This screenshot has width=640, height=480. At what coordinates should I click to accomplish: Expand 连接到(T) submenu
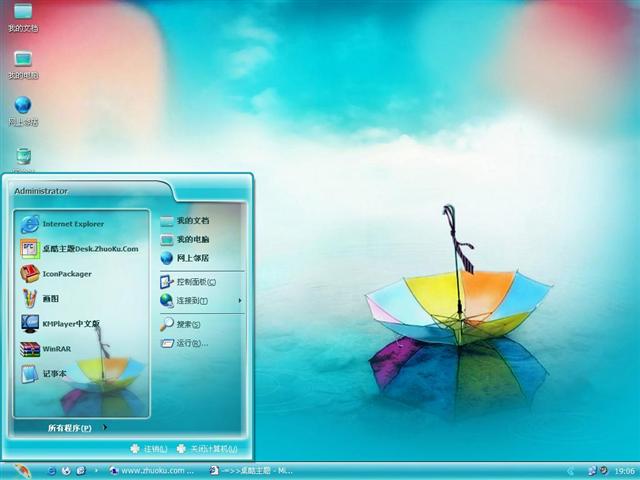point(202,301)
